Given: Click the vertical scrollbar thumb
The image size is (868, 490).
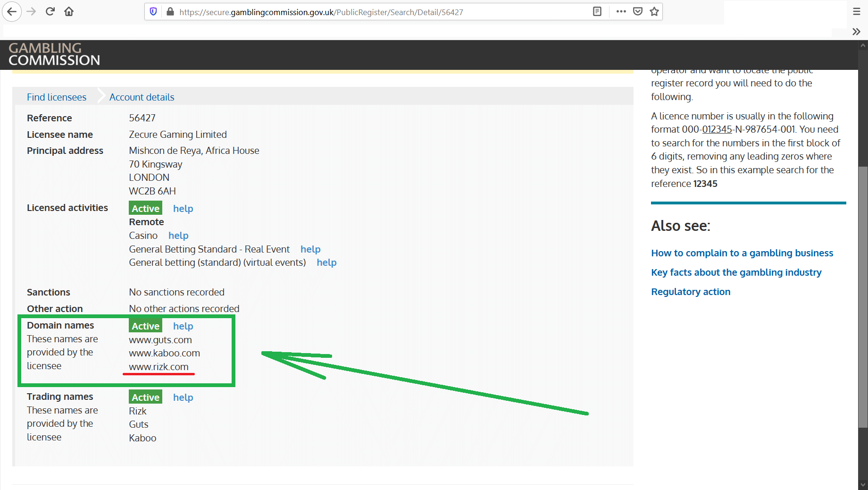Looking at the screenshot, I should [863, 297].
